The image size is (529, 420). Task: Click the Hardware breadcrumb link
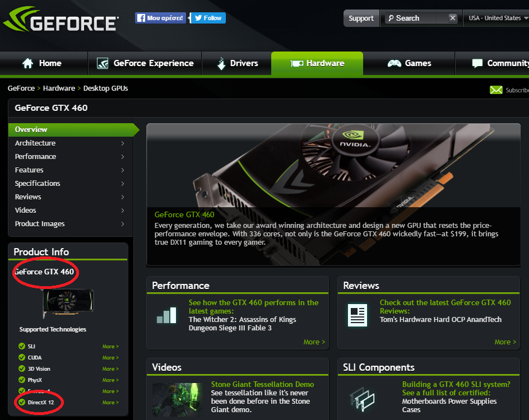[59, 88]
